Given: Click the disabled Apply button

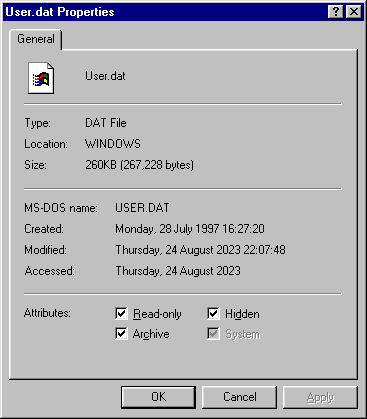Looking at the screenshot, I should pos(320,397).
